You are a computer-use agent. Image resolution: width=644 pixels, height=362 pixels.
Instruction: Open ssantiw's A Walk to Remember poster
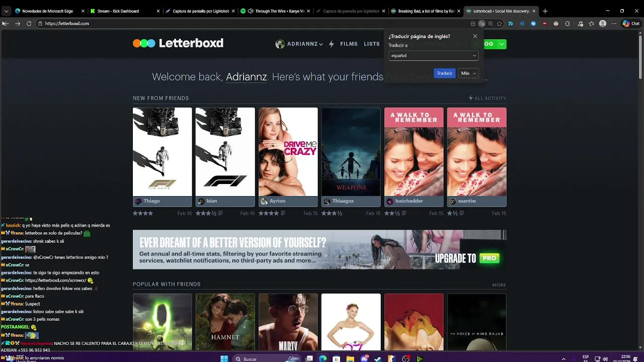[476, 151]
